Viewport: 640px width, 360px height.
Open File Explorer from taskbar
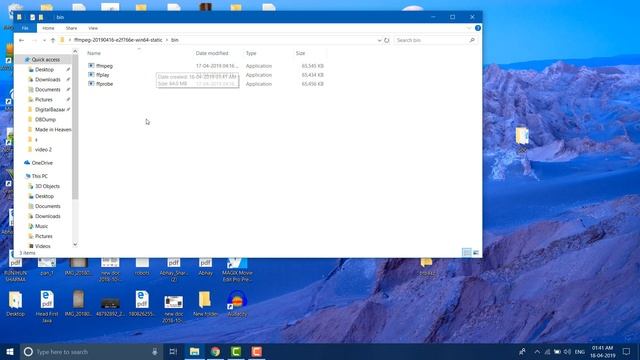coord(194,351)
